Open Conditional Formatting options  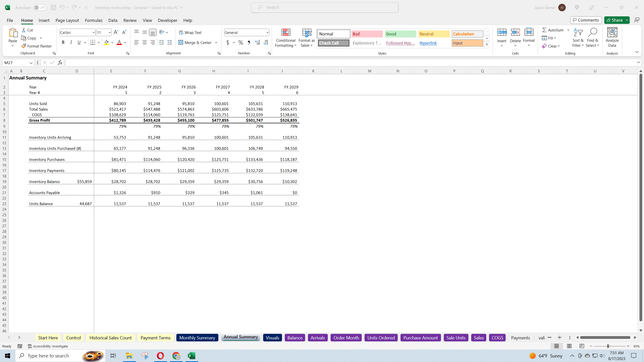click(285, 38)
